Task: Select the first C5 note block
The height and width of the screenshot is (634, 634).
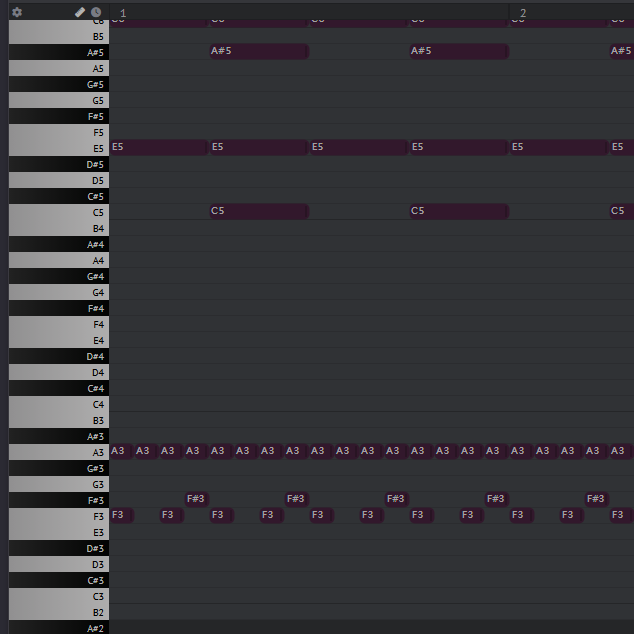Action: coord(258,212)
